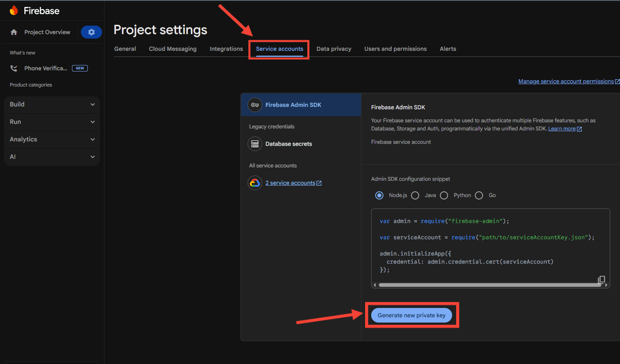Click the All service accounts label
The height and width of the screenshot is (364, 620).
[x=273, y=166]
